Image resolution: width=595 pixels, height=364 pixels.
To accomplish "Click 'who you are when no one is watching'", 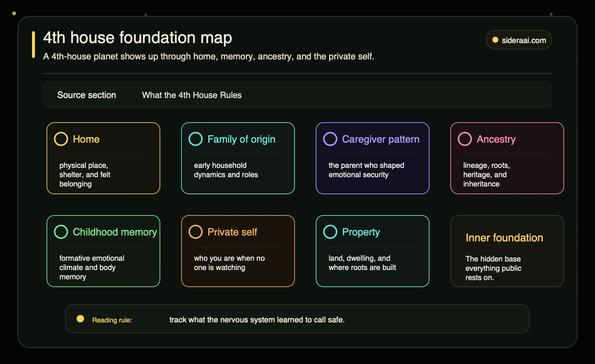I will tap(229, 263).
